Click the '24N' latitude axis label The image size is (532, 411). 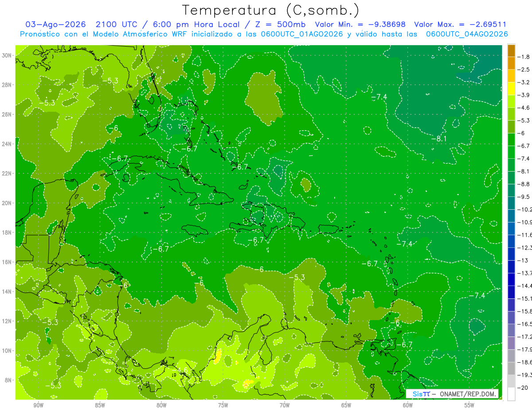7,144
